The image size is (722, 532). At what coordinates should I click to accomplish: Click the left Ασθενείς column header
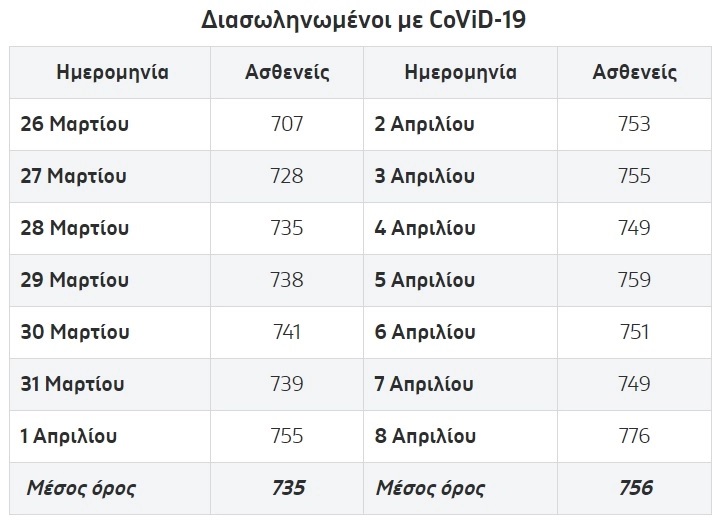tap(287, 72)
